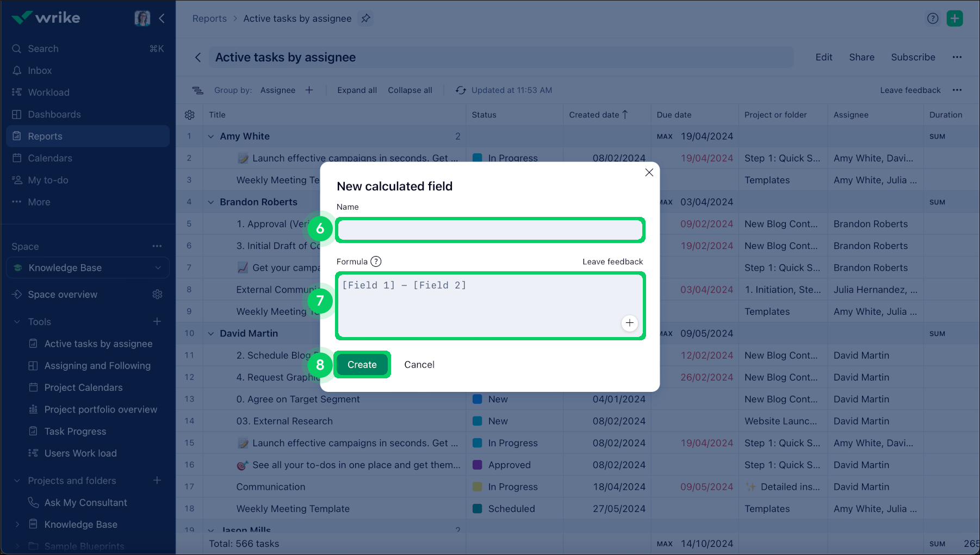Collapse the Tools section in sidebar
The height and width of the screenshot is (555, 980).
[x=17, y=322]
